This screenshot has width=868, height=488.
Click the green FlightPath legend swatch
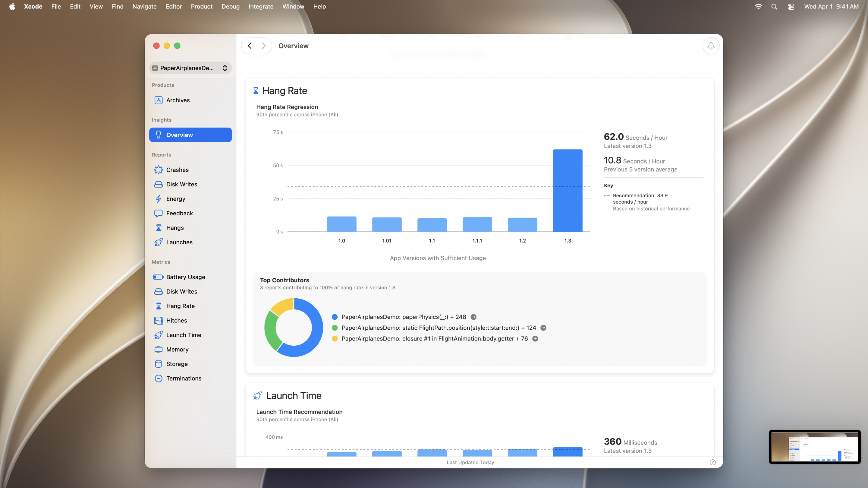[x=335, y=328]
